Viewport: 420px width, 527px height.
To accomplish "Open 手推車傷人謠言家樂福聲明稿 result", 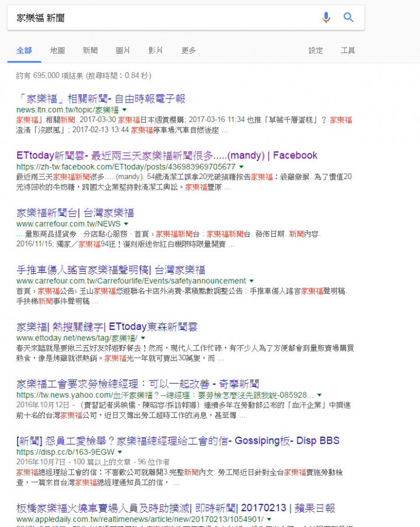I will 111,270.
